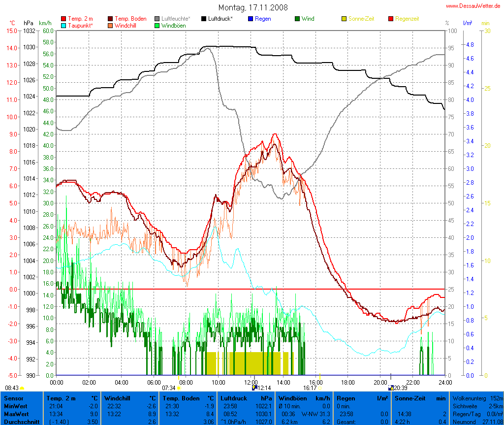The width and height of the screenshot is (504, 425).
Task: Click the blue Regen legend swatch
Action: [x=251, y=19]
